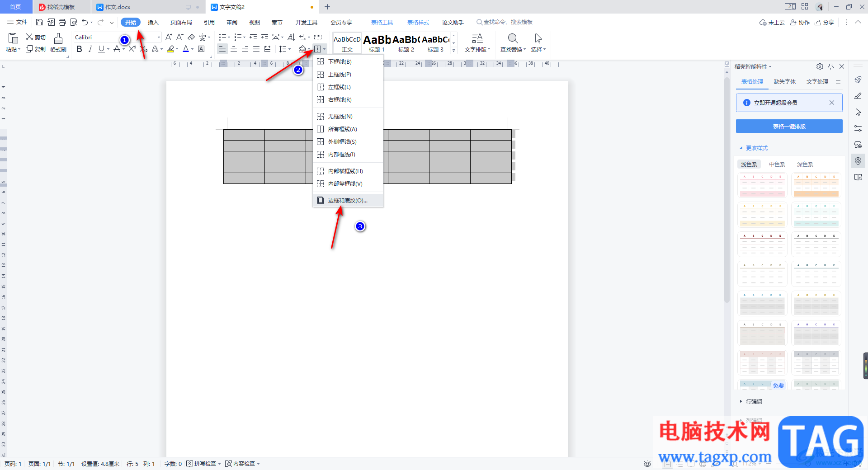Viewport: 868px width, 470px height.
Task: Open side panel settings gear icon
Action: click(x=820, y=66)
